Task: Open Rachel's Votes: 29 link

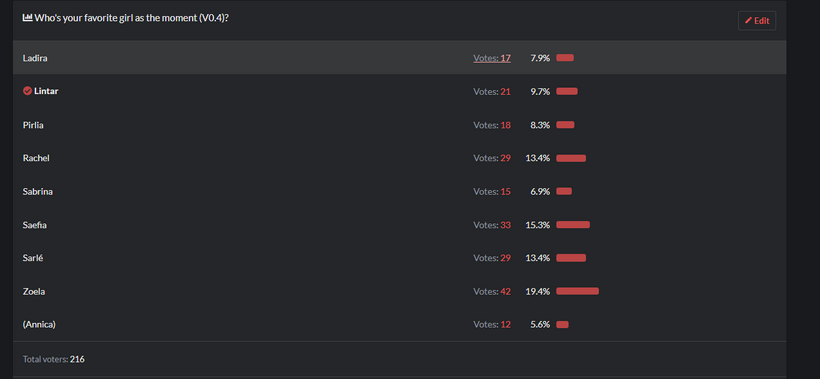Action: [x=492, y=158]
